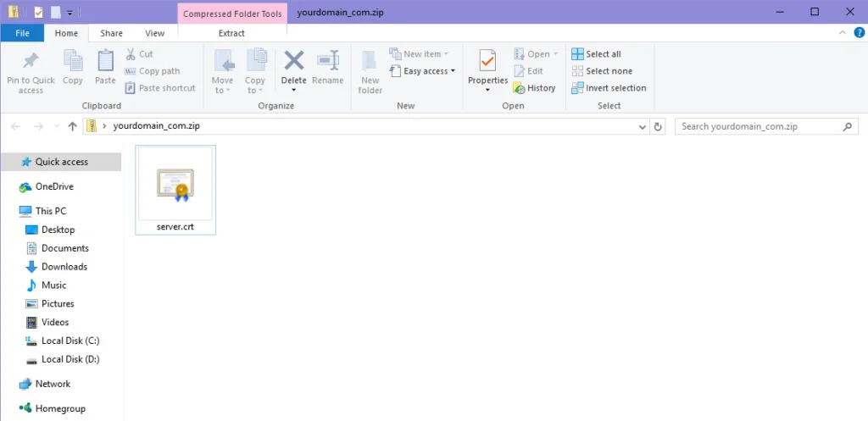Image resolution: width=868 pixels, height=421 pixels.
Task: Expand the Easy access dropdown
Action: pyautogui.click(x=424, y=71)
